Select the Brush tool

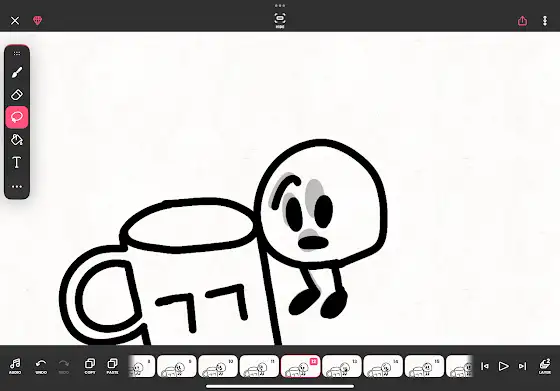coord(17,72)
